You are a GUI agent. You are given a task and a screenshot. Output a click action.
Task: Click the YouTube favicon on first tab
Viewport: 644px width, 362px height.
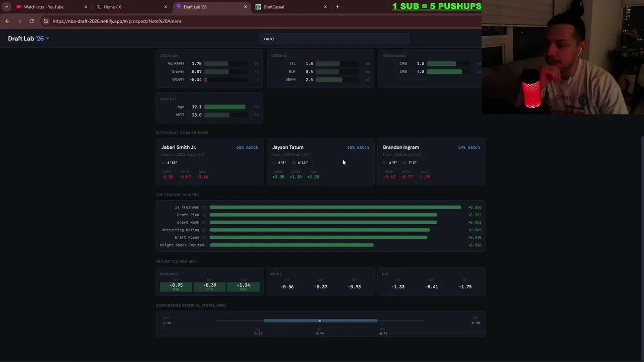(19, 7)
